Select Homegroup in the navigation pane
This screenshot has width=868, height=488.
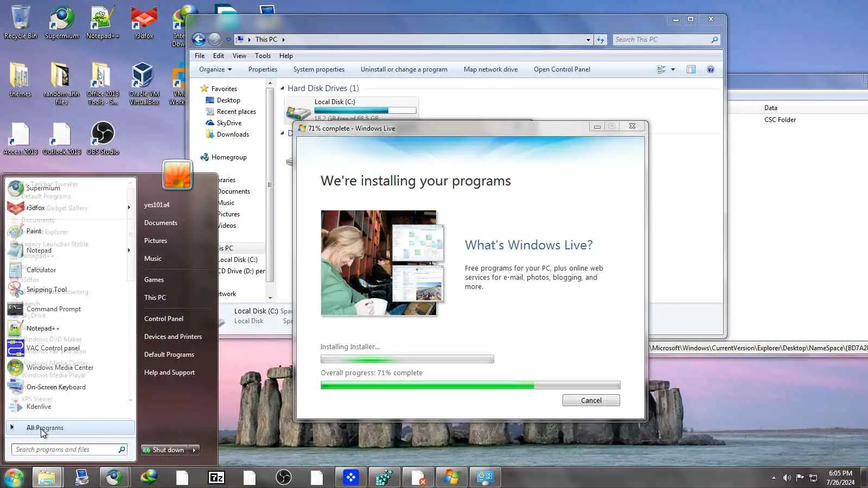(x=224, y=157)
